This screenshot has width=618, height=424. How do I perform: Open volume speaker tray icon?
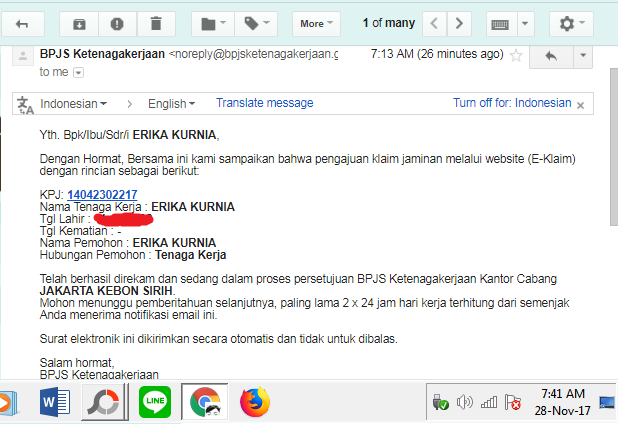point(465,402)
